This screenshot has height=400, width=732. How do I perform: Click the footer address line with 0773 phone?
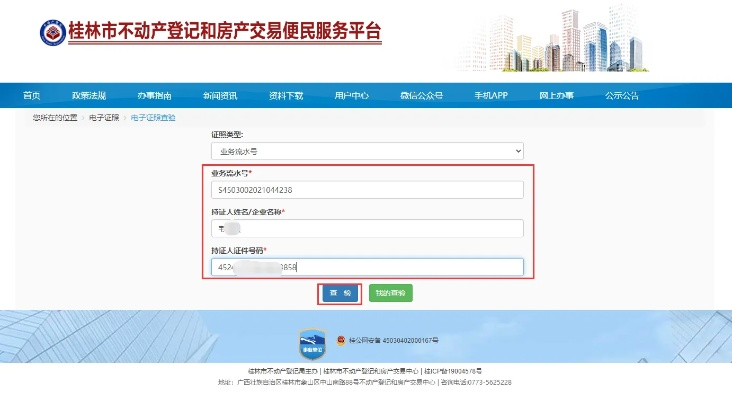[x=365, y=382]
